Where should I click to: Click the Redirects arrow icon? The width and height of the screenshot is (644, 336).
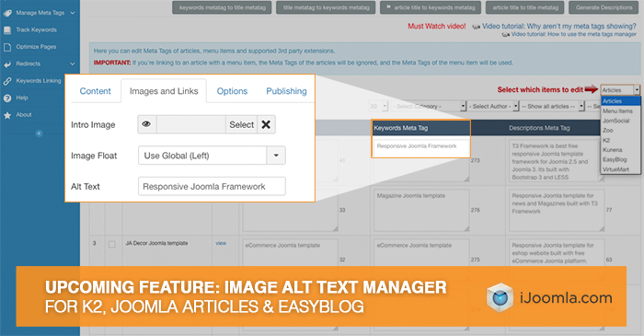point(7,64)
